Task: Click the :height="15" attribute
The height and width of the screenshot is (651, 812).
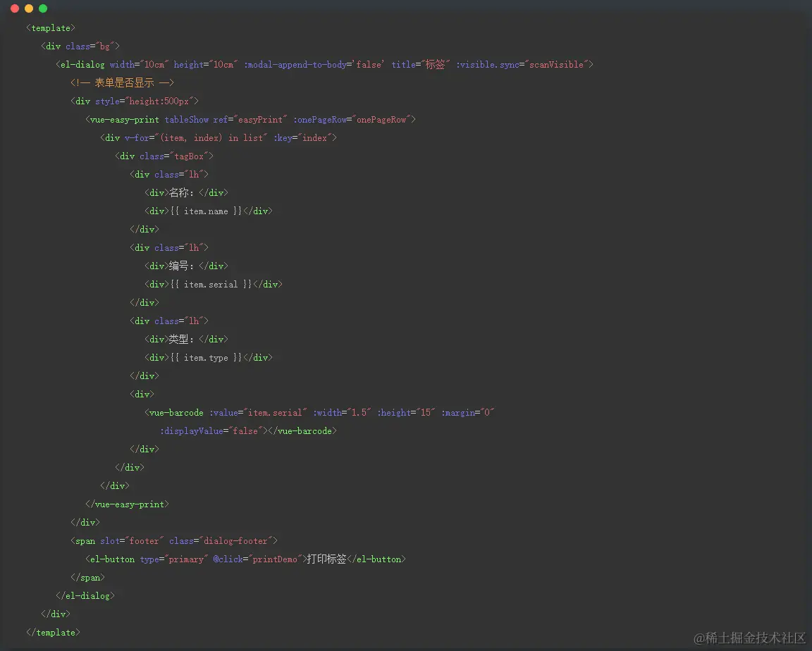Action: click(406, 412)
